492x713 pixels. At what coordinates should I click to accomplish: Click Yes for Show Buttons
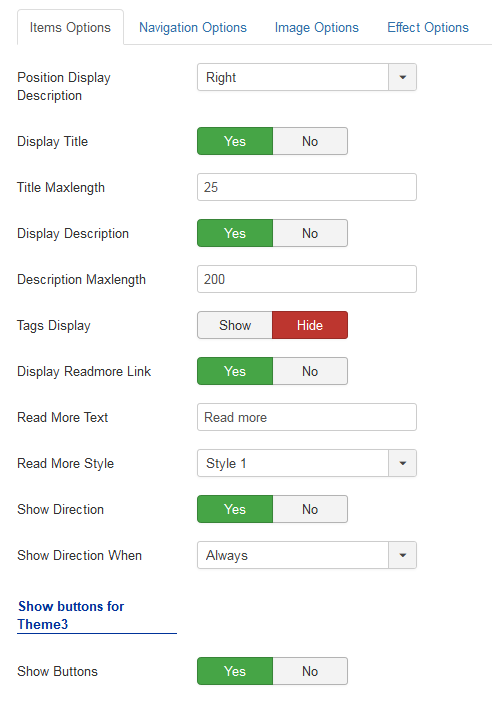235,671
